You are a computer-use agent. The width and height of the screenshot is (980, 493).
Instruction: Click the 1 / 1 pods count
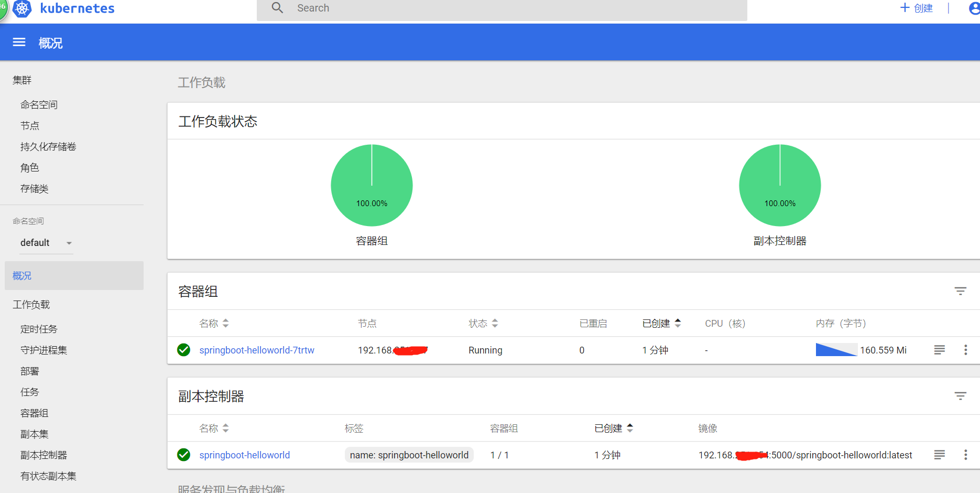click(499, 455)
